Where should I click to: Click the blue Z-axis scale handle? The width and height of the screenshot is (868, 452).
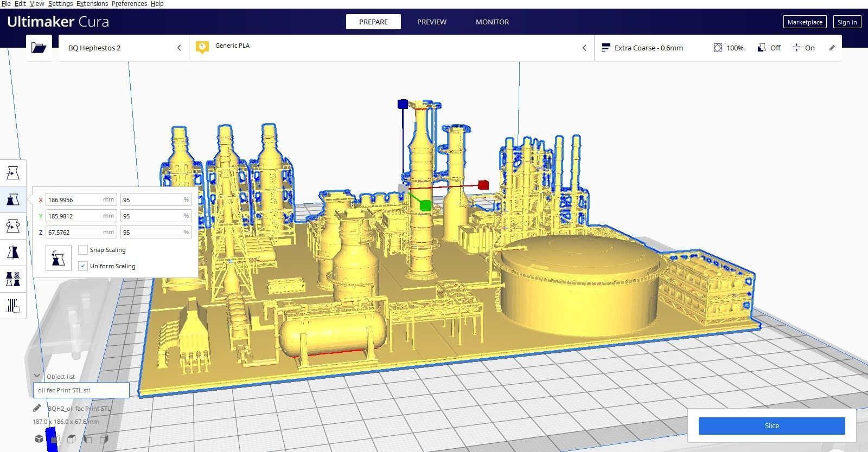click(403, 104)
